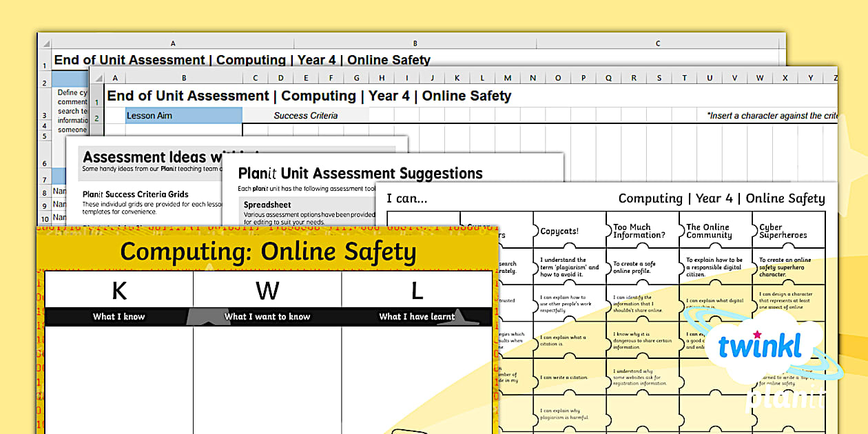Image resolution: width=868 pixels, height=434 pixels.
Task: Select the K column header box
Action: [119, 291]
